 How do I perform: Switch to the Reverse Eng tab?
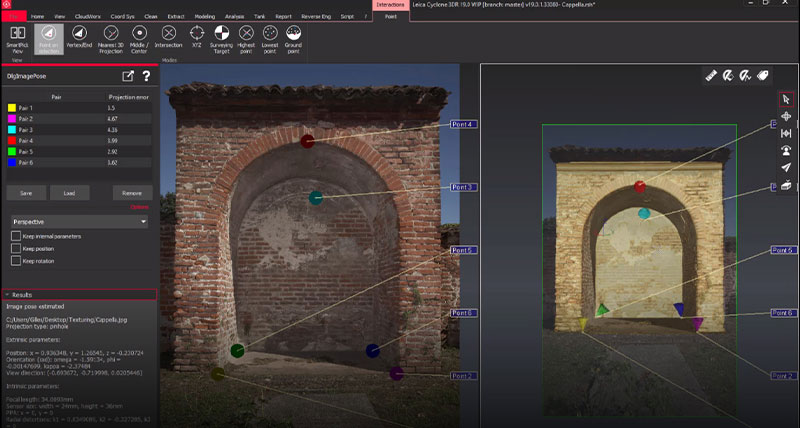pos(316,16)
